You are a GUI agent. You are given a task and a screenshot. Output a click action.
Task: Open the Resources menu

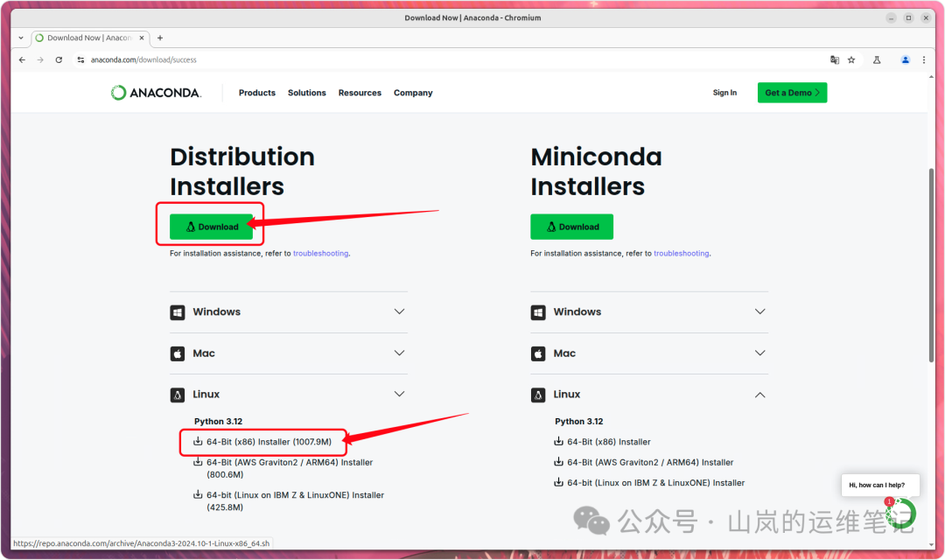360,93
